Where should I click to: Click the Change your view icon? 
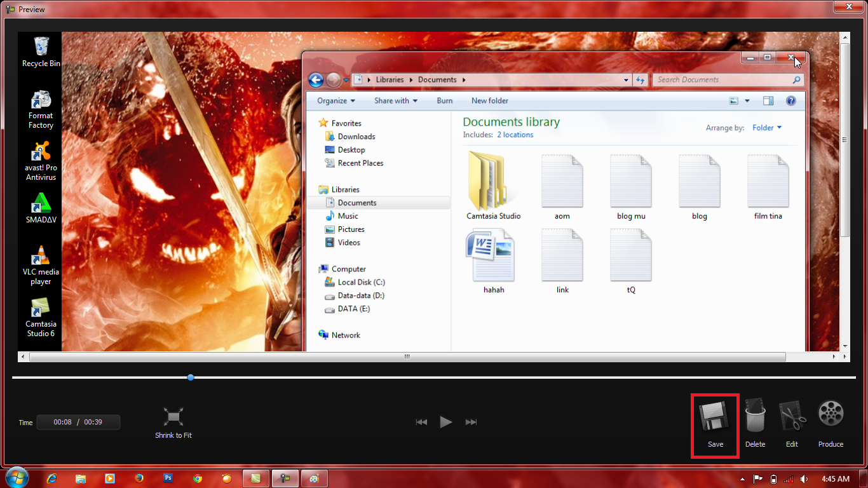(734, 100)
